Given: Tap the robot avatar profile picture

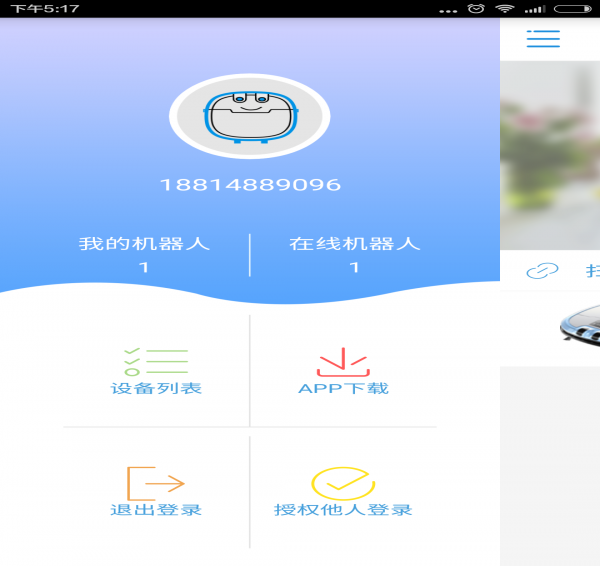Looking at the screenshot, I should click(250, 118).
